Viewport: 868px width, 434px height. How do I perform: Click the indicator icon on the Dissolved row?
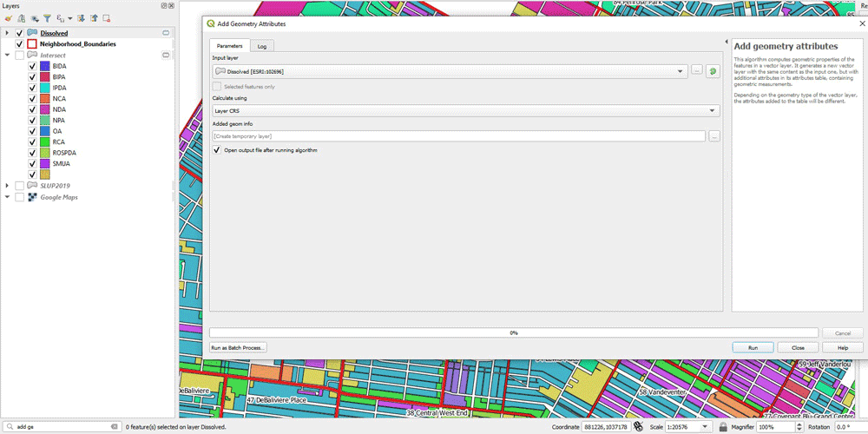click(x=166, y=33)
